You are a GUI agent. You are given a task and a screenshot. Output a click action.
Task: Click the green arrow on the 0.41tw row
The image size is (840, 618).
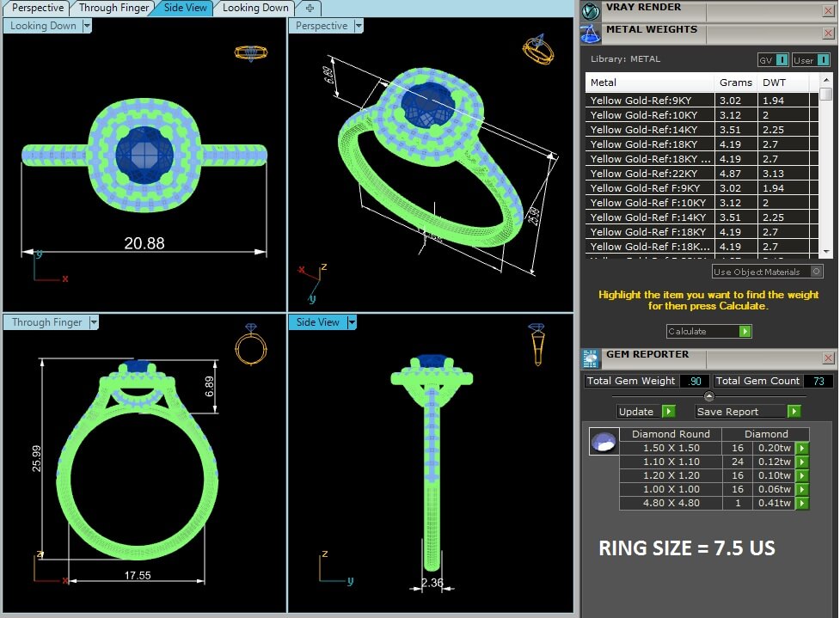click(x=801, y=503)
